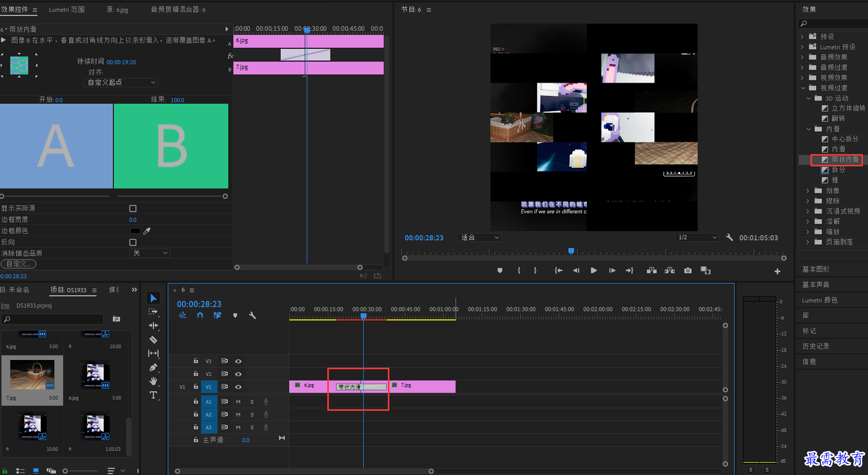
Task: Play the program monitor
Action: 594,271
